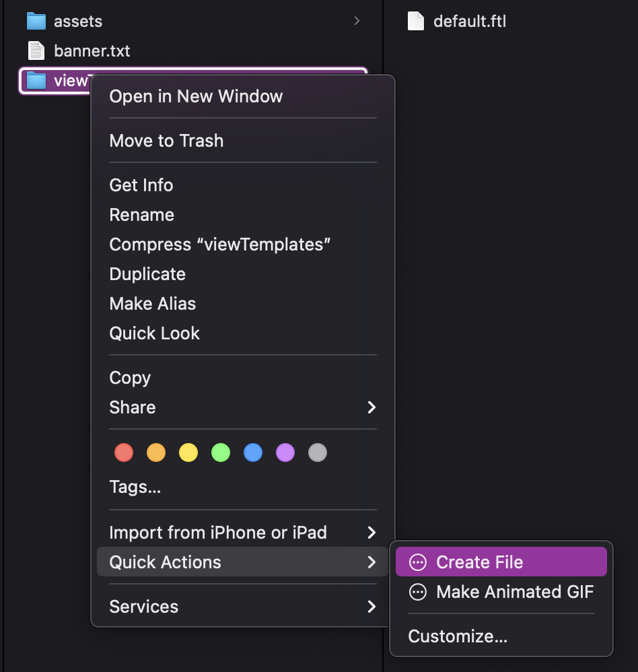
Task: Select the default.ftl file name
Action: coord(470,21)
